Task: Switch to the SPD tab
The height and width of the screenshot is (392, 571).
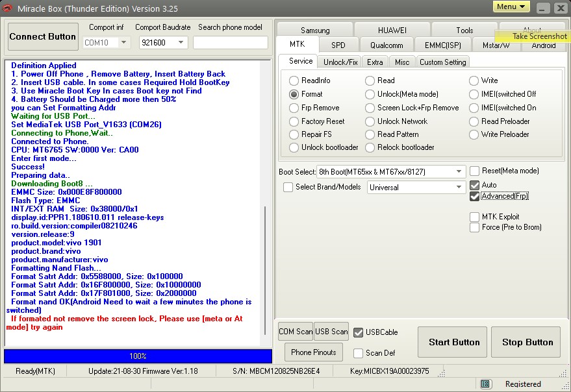Action: point(338,45)
